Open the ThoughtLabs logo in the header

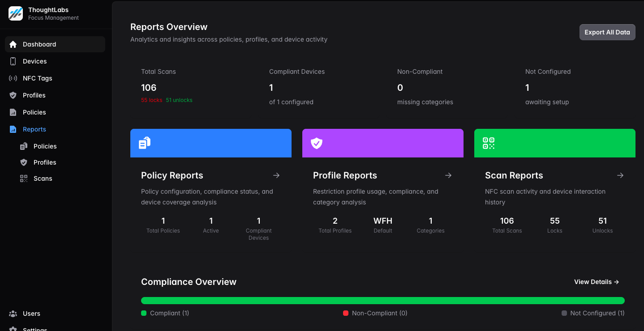(15, 13)
